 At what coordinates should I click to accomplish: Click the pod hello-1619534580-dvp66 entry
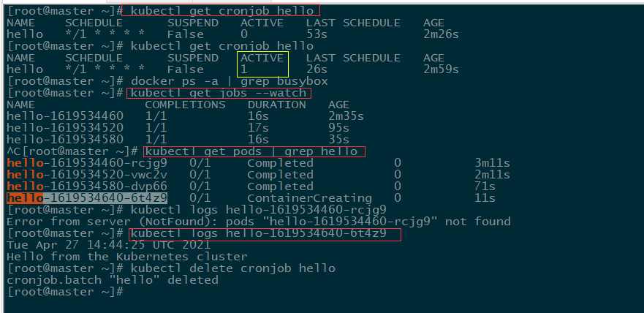pyautogui.click(x=87, y=186)
